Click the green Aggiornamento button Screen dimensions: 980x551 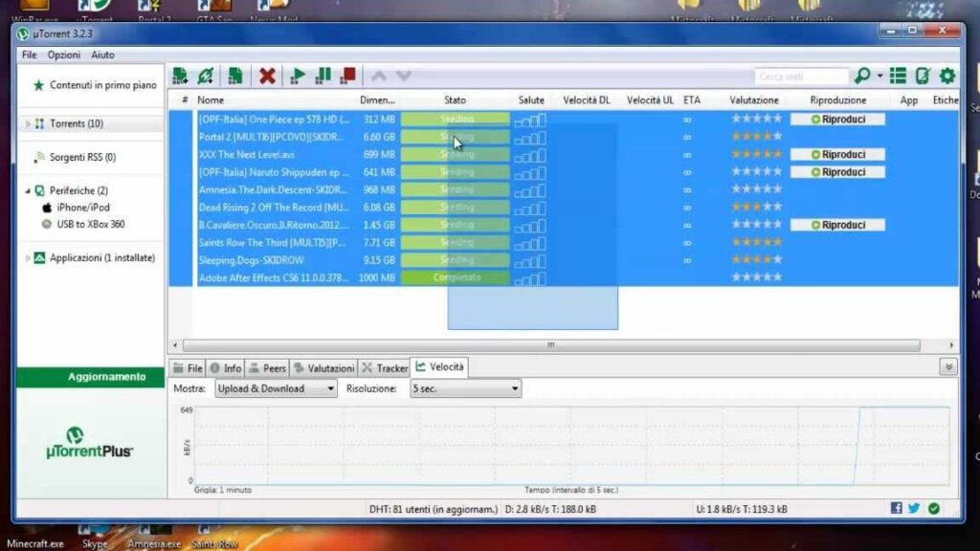(93, 377)
